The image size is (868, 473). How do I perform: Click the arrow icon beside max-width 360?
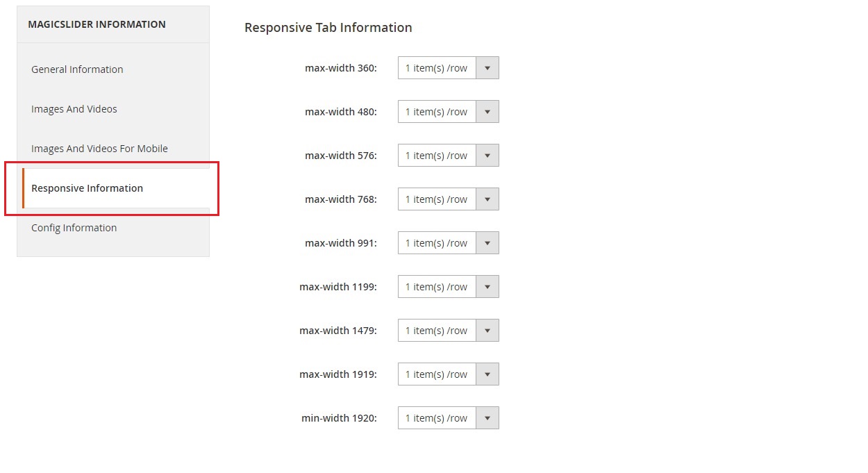pos(487,68)
